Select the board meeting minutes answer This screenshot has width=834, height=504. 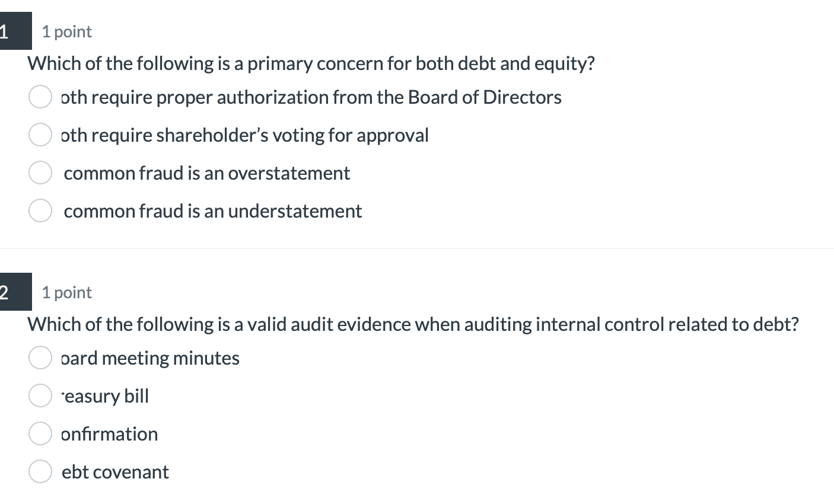pyautogui.click(x=40, y=358)
